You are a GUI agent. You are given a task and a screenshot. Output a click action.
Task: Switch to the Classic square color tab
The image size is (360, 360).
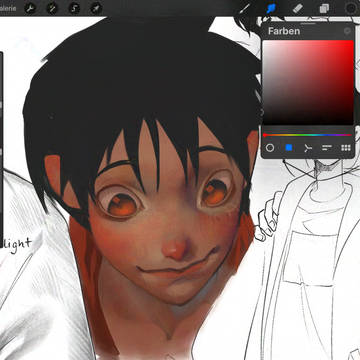[289, 148]
